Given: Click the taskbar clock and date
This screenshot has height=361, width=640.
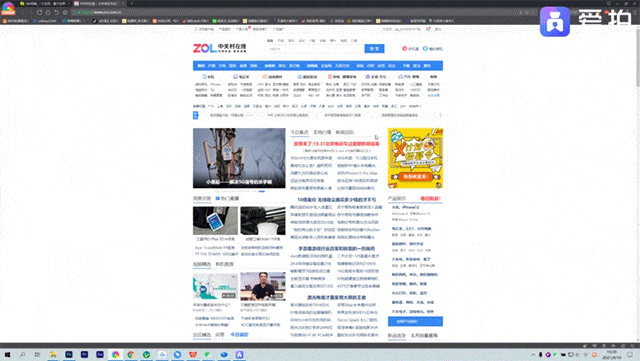Looking at the screenshot, I should (x=611, y=354).
